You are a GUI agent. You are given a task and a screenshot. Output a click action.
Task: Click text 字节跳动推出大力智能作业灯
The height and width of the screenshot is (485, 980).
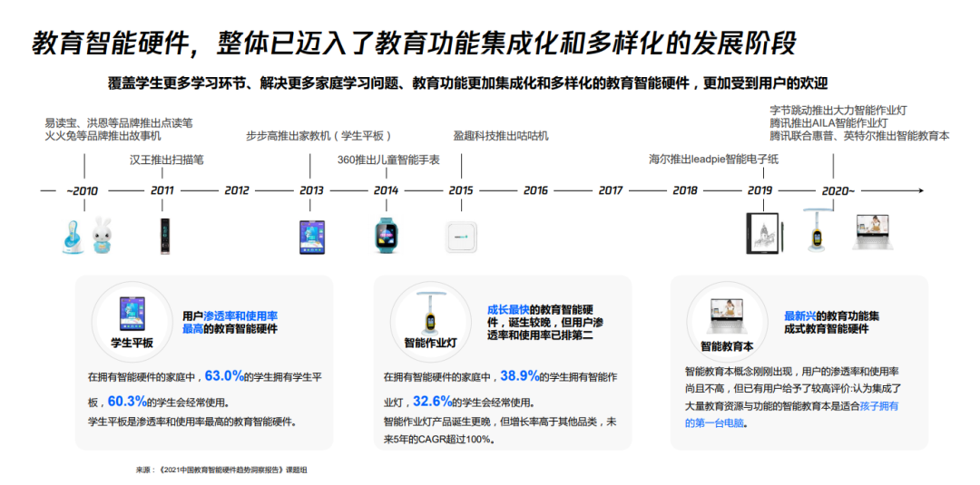pyautogui.click(x=838, y=110)
